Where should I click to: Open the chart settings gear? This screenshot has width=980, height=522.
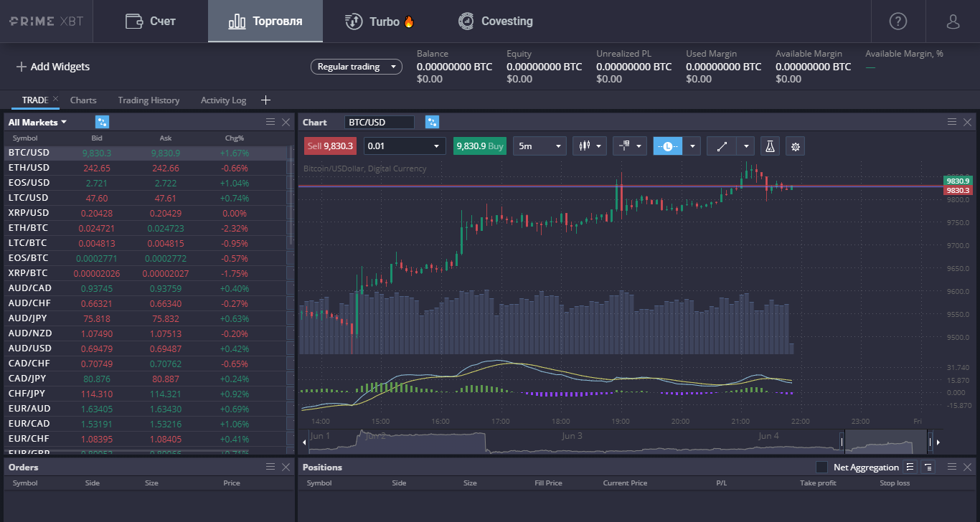click(795, 146)
